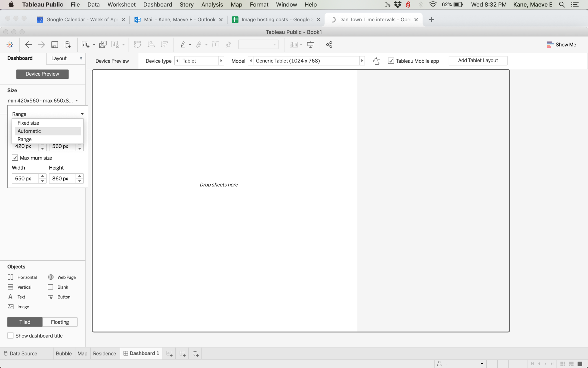Click the Share workbook icon
Image resolution: width=588 pixels, height=368 pixels.
click(x=329, y=45)
